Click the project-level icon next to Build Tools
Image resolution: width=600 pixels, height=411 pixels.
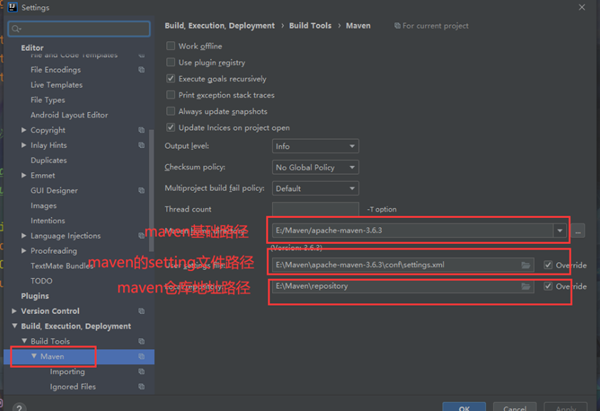(142, 341)
